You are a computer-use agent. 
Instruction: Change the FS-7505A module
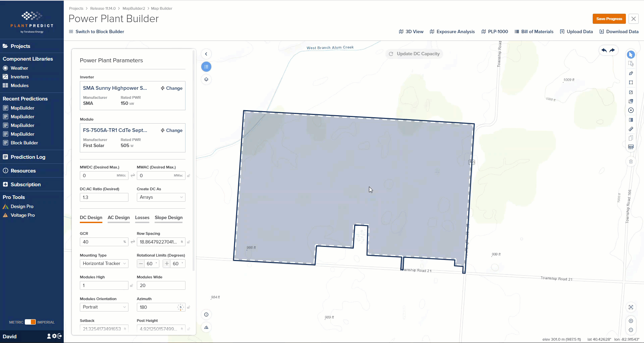(x=172, y=130)
